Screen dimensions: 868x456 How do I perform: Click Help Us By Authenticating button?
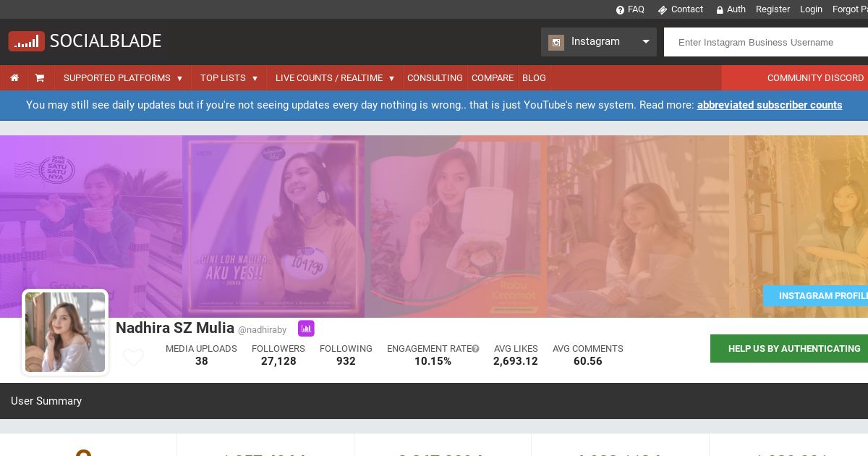tap(789, 348)
